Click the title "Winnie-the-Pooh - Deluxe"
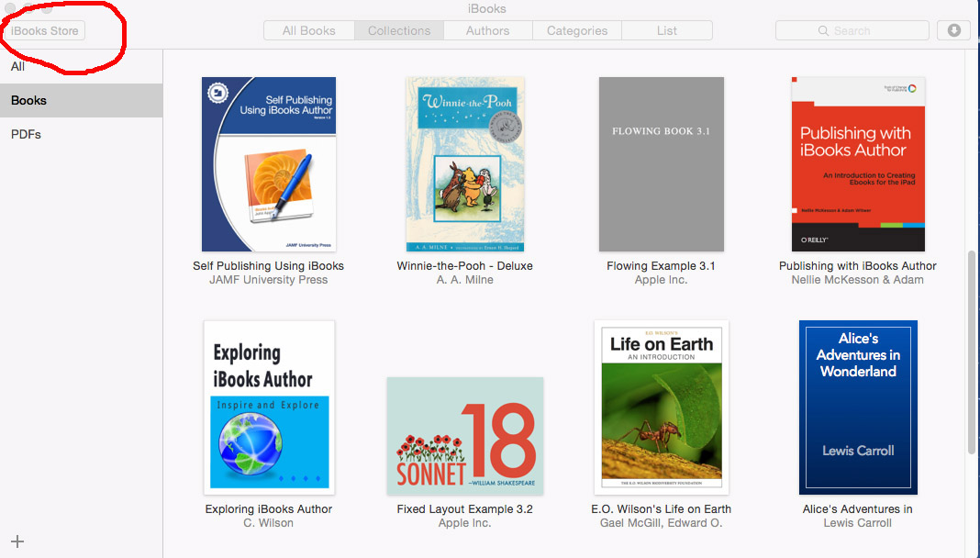This screenshot has width=980, height=558. [x=465, y=265]
